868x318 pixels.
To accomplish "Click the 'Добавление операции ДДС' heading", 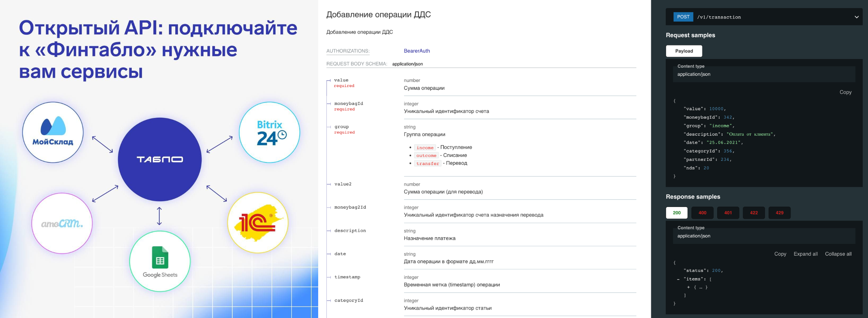I will click(x=378, y=14).
